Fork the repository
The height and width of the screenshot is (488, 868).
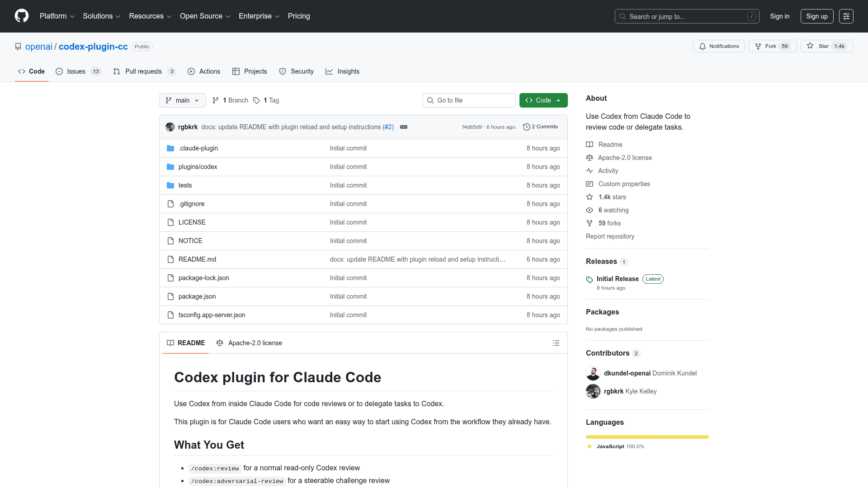point(772,46)
